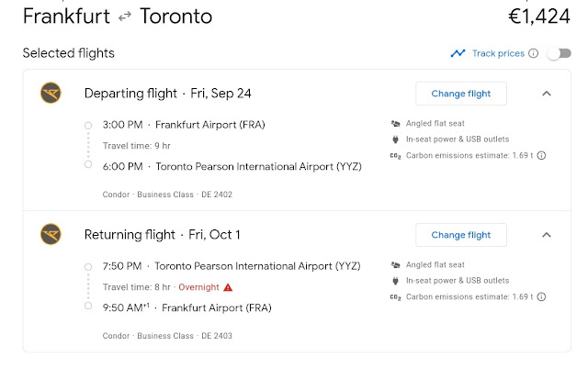Click angled flat seat icon for departing flight
Screen dimensions: 588x368
tap(395, 123)
